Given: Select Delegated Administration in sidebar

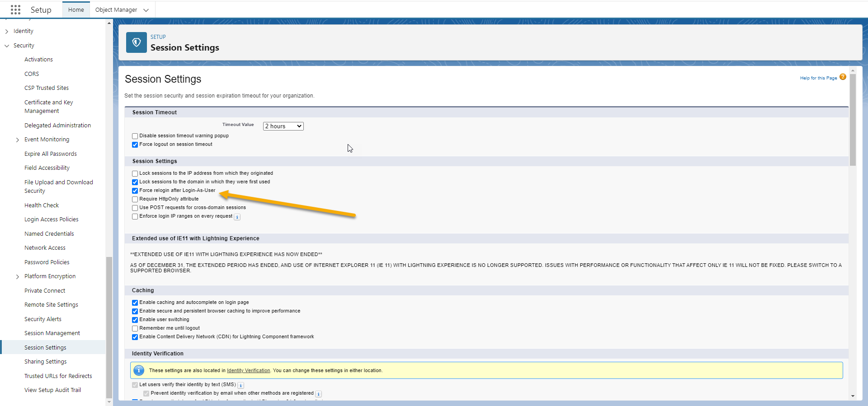Looking at the screenshot, I should click(57, 126).
